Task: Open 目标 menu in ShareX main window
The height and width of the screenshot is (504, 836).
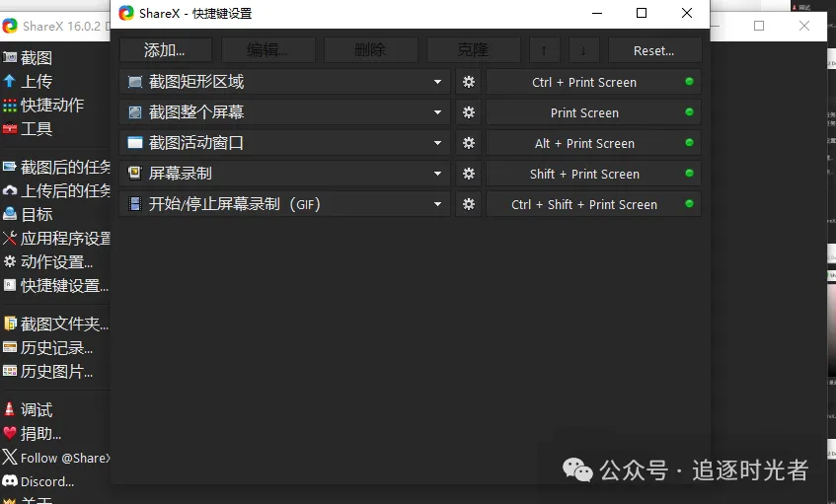Action: [x=28, y=214]
